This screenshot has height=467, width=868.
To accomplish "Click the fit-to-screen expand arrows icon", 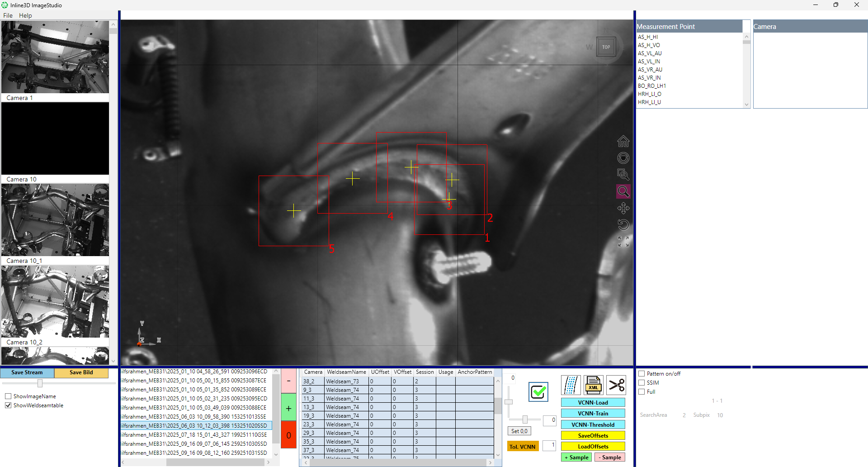I will coord(623,242).
